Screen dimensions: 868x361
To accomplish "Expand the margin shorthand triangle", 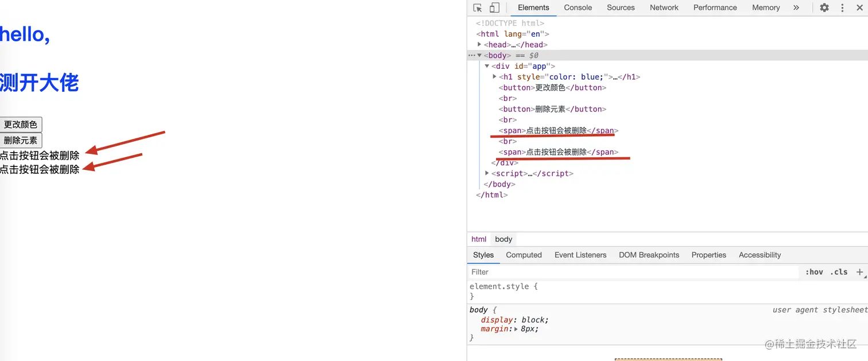I will 516,329.
